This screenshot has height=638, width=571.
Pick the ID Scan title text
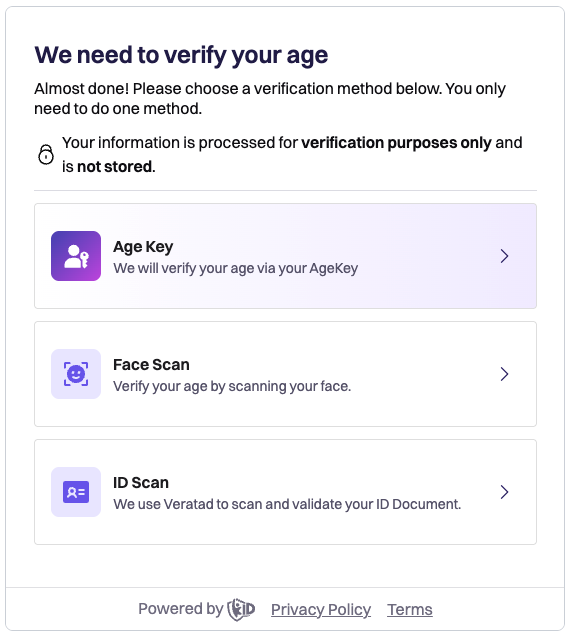(x=141, y=483)
